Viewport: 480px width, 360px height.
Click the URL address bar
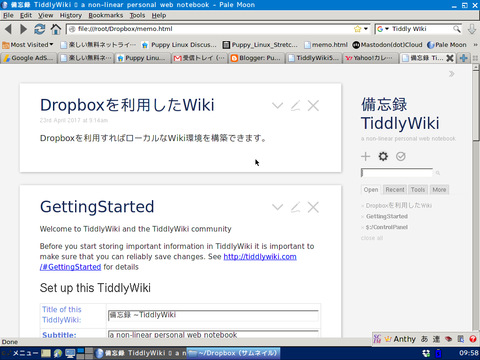(x=213, y=29)
